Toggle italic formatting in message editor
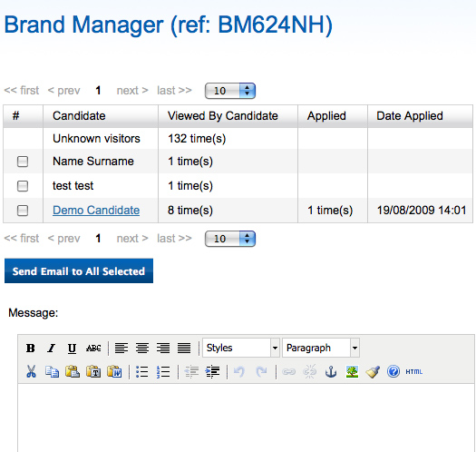 click(52, 348)
